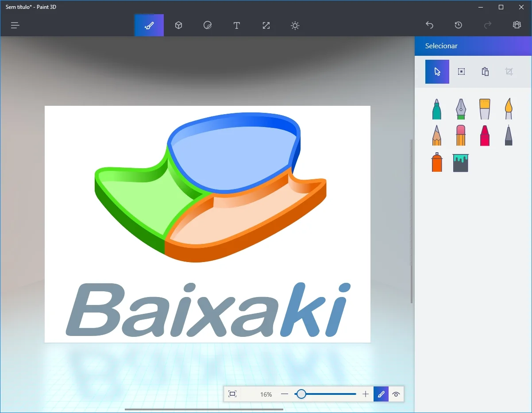
Task: Select the Watercolor brush
Action: coord(509,109)
